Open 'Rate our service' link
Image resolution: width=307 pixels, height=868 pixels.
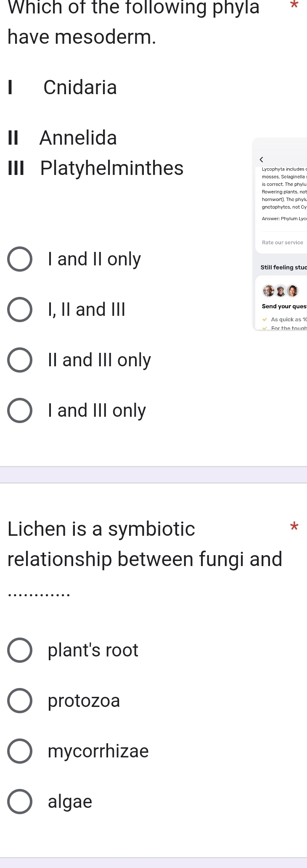click(282, 242)
